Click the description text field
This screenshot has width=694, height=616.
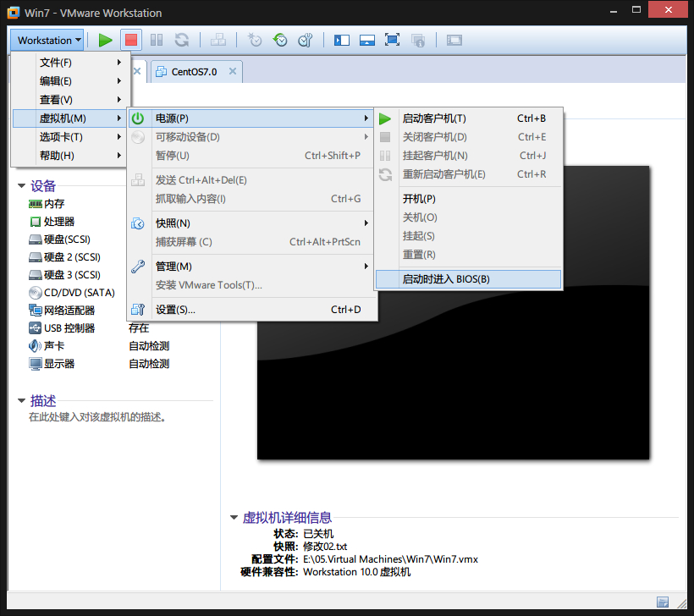coord(97,417)
